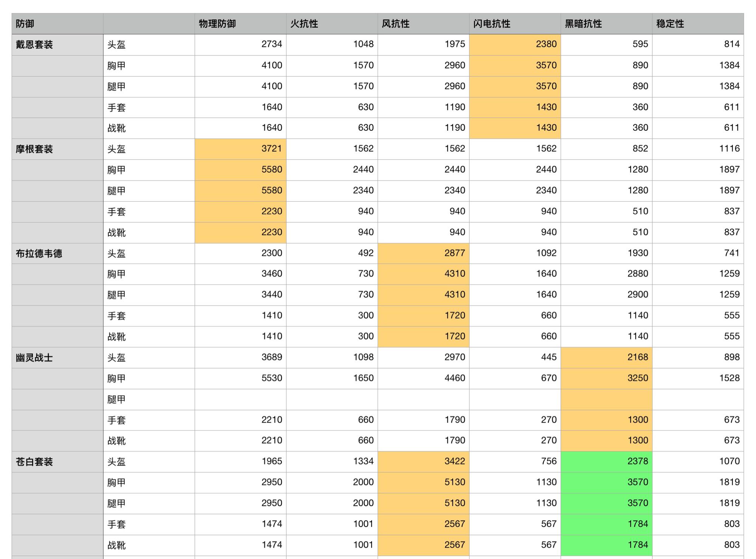Select the 闪电抗性 header cell

click(x=515, y=24)
